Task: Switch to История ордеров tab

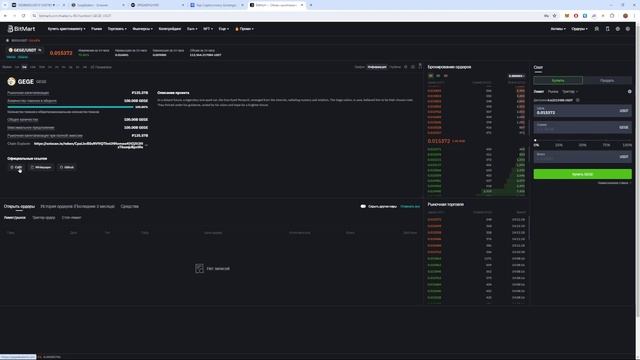Action: click(78, 207)
